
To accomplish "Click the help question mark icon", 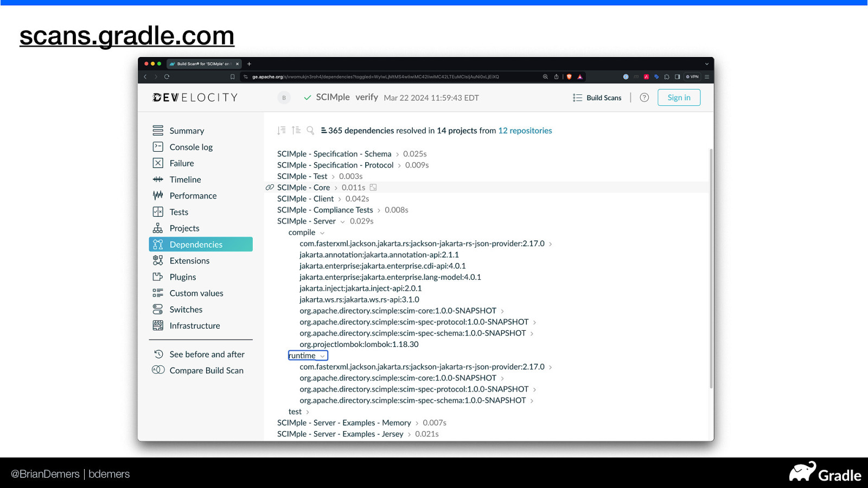I will coord(644,98).
